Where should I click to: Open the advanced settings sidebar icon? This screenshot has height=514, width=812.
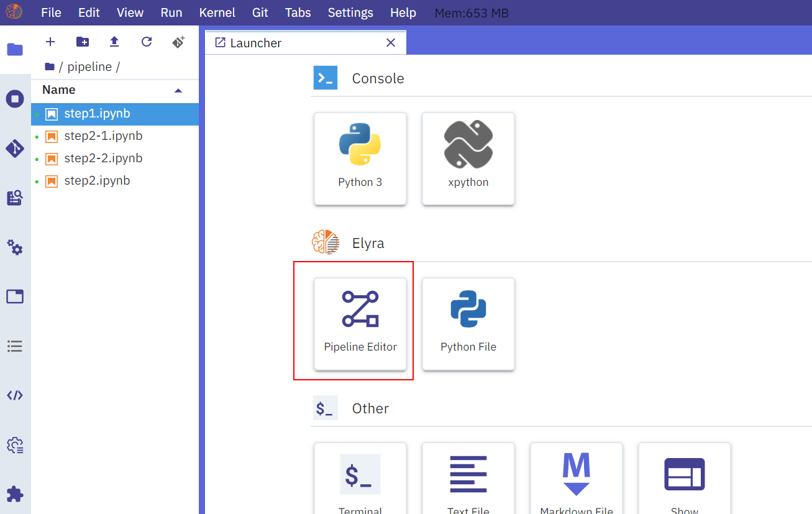[x=15, y=445]
